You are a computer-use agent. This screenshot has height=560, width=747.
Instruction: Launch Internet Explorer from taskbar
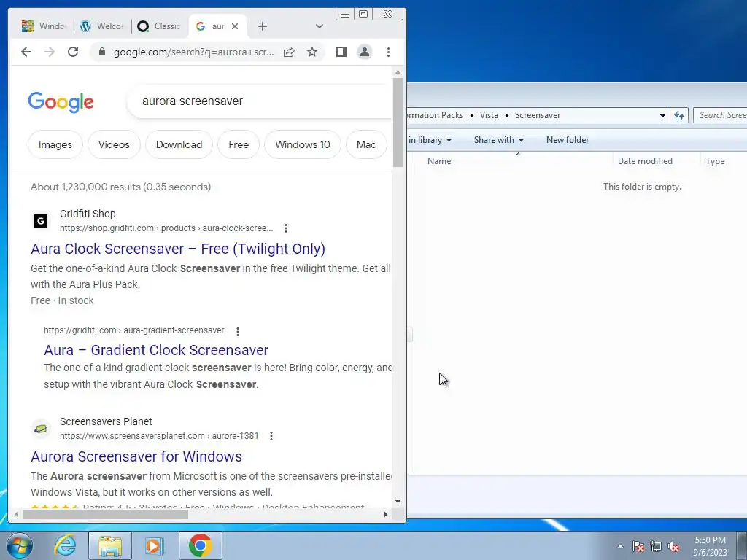pyautogui.click(x=65, y=545)
